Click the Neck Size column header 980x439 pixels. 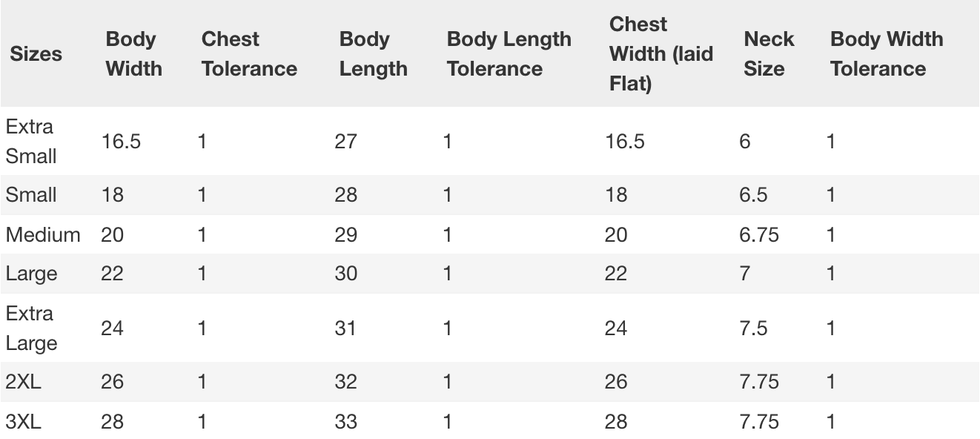click(769, 54)
